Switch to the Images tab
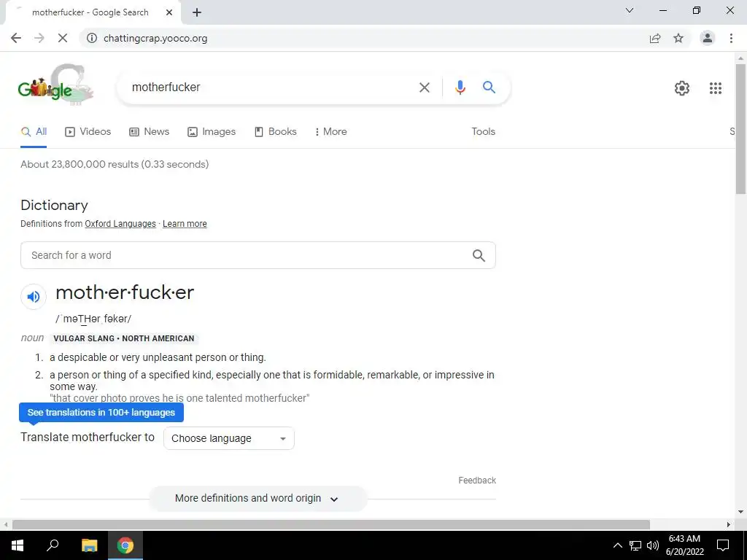 click(x=212, y=131)
